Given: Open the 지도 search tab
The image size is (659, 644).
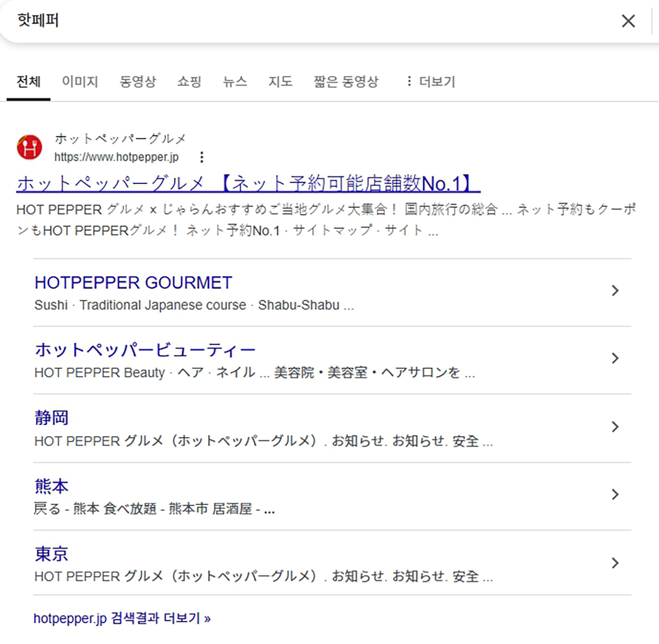Looking at the screenshot, I should 280,81.
